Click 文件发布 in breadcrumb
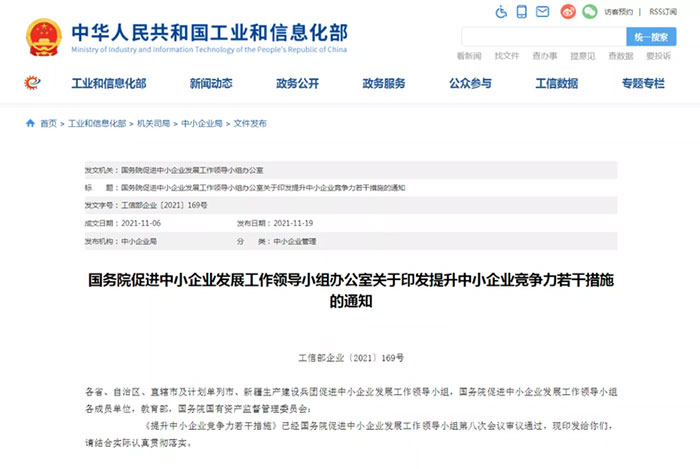Viewport: 700px width, 469px height. click(x=250, y=124)
